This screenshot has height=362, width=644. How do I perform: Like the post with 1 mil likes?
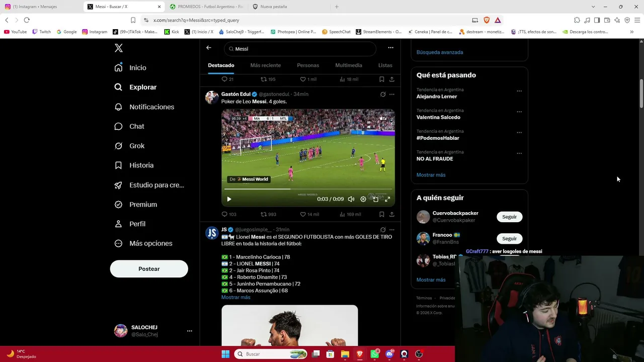click(308, 79)
